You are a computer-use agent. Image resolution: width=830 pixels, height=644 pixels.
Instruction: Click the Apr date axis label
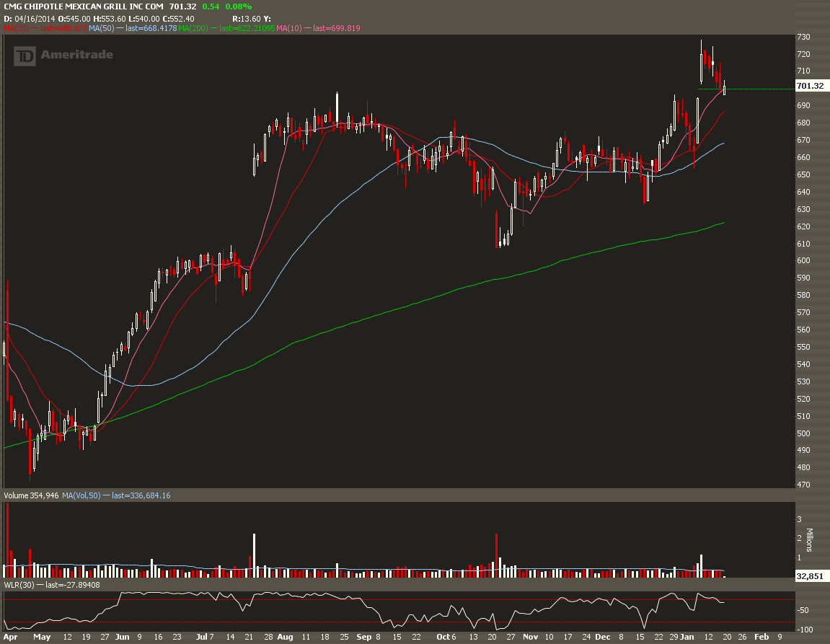click(x=10, y=637)
